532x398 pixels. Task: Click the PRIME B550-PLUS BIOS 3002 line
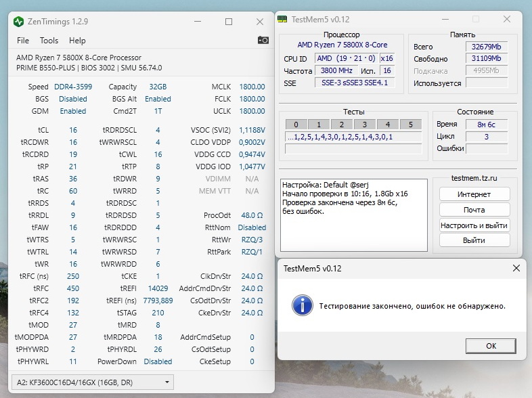coord(89,68)
